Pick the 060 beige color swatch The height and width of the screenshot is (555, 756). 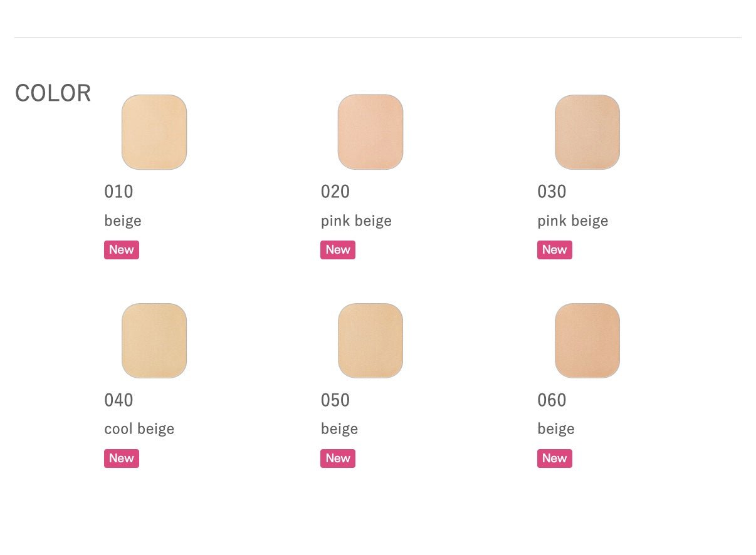pyautogui.click(x=587, y=341)
